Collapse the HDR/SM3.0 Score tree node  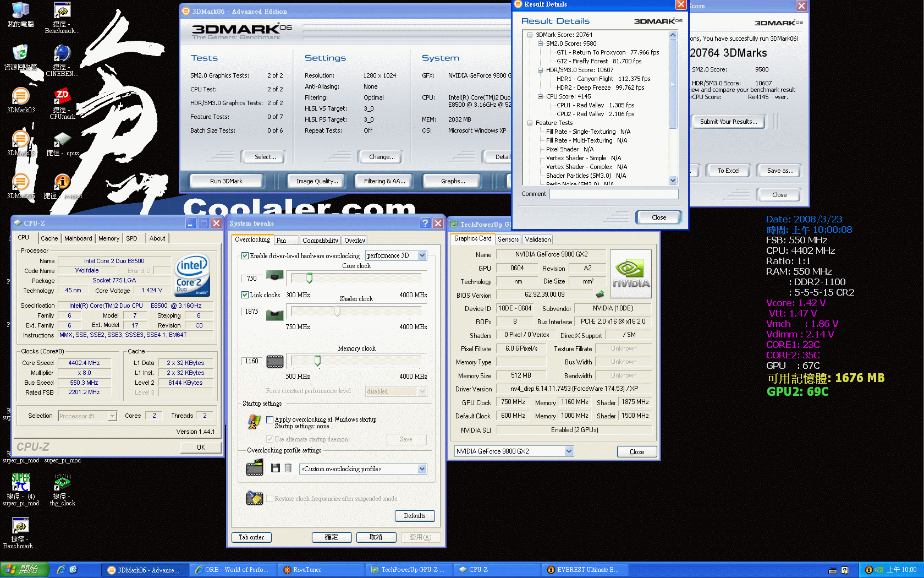click(x=541, y=70)
